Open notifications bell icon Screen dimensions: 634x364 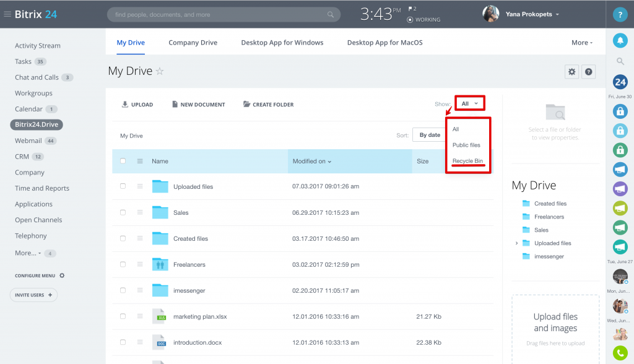[620, 40]
